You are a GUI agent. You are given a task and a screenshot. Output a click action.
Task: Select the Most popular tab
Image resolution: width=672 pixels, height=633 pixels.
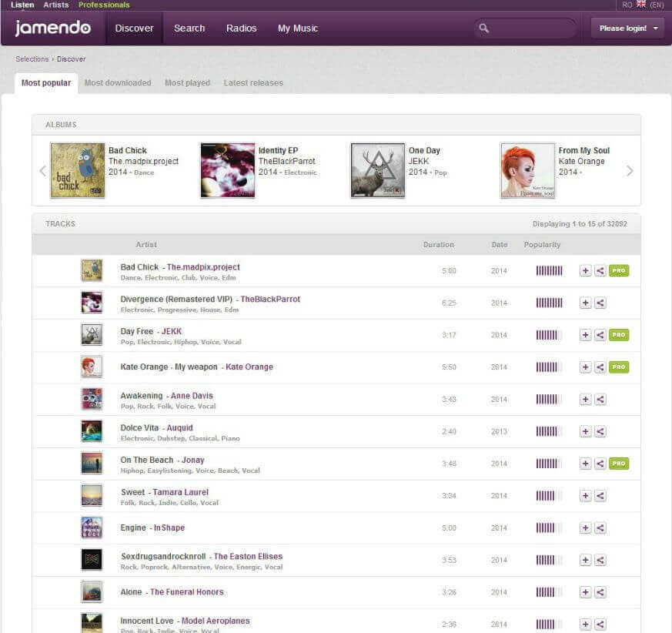click(x=46, y=82)
